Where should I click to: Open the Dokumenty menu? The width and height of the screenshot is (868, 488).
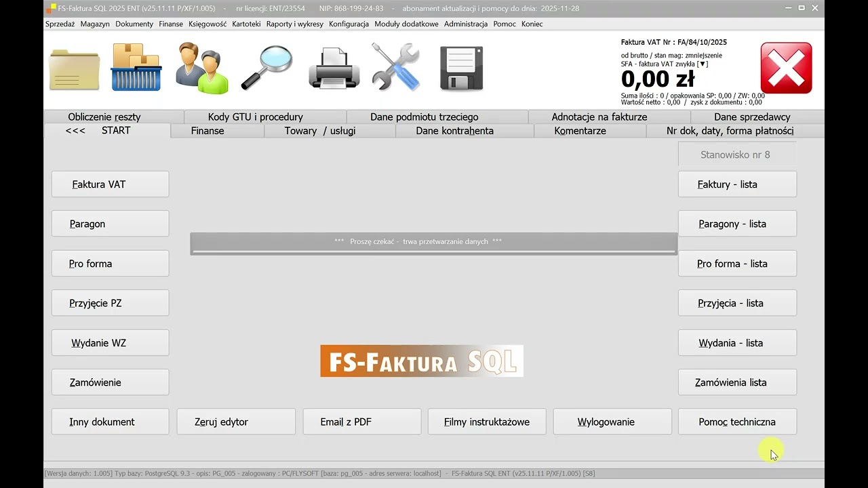pos(134,24)
